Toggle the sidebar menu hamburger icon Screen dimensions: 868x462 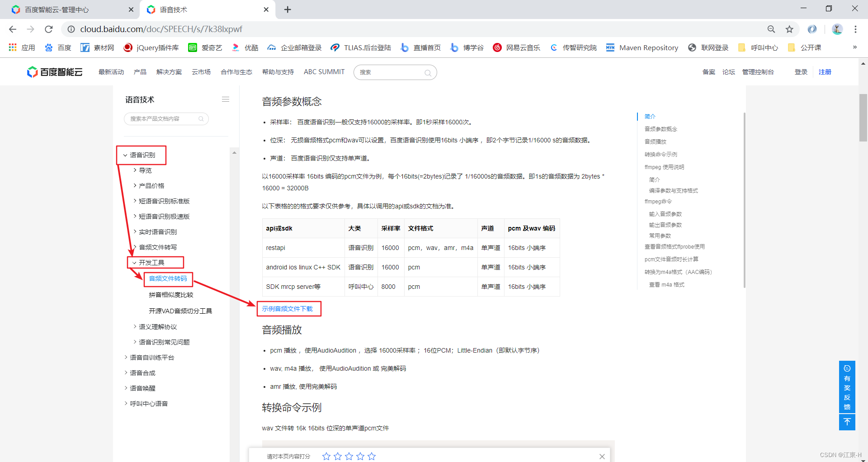tap(226, 99)
